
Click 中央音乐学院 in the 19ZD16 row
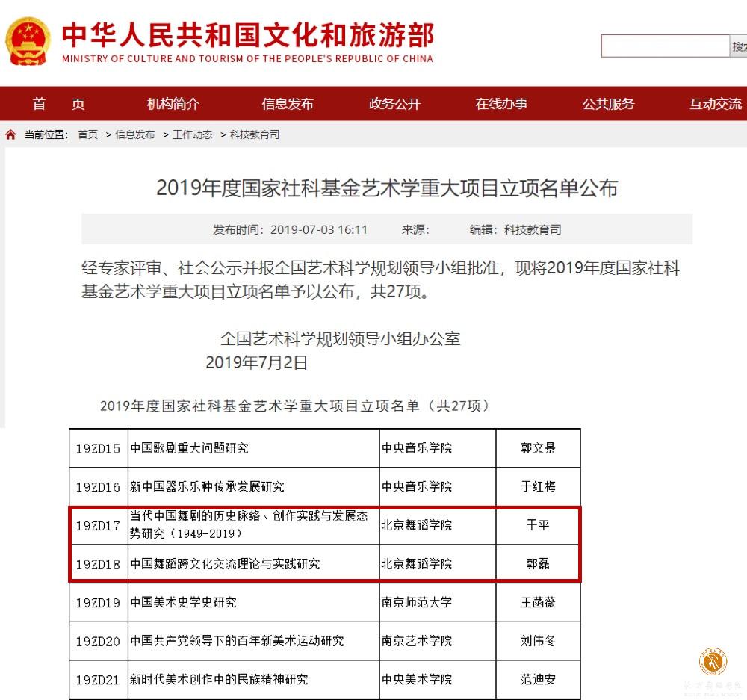[417, 487]
